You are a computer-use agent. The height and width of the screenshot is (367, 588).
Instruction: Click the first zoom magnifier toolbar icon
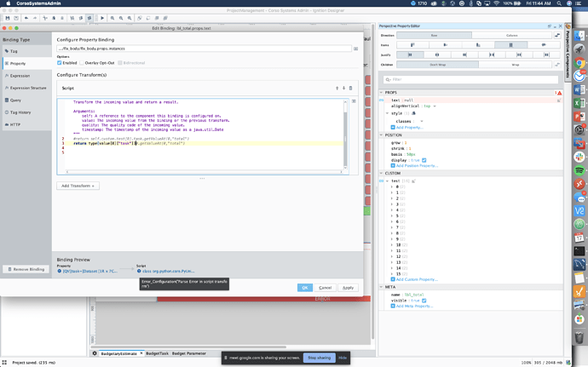coord(112,18)
